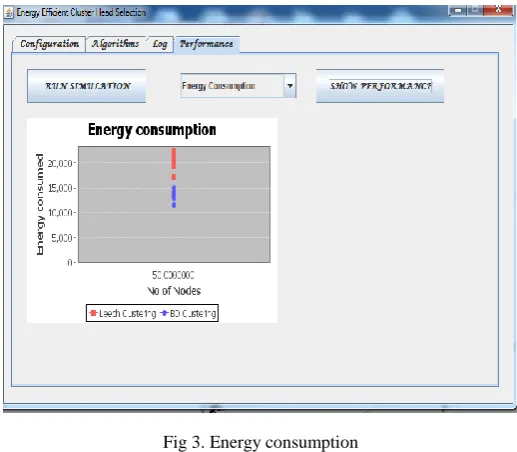Click the Java icon in title bar
The width and height of the screenshot is (517, 452).
[9, 13]
